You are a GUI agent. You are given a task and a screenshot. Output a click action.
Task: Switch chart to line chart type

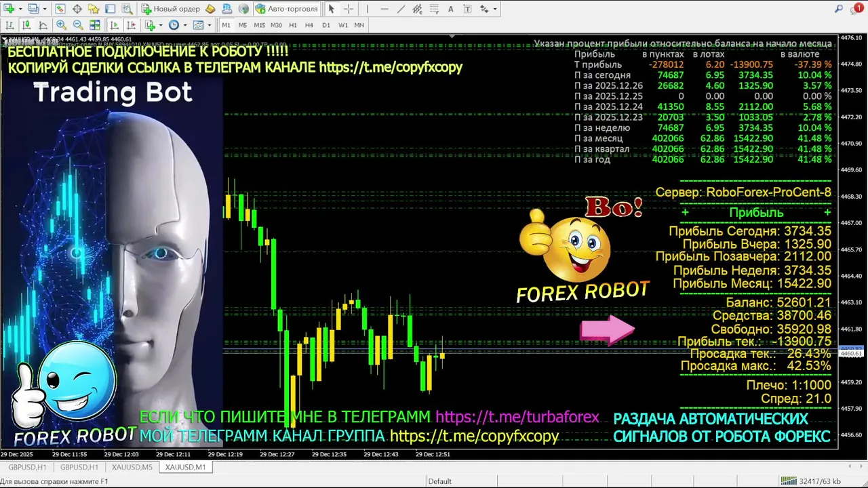(x=43, y=25)
